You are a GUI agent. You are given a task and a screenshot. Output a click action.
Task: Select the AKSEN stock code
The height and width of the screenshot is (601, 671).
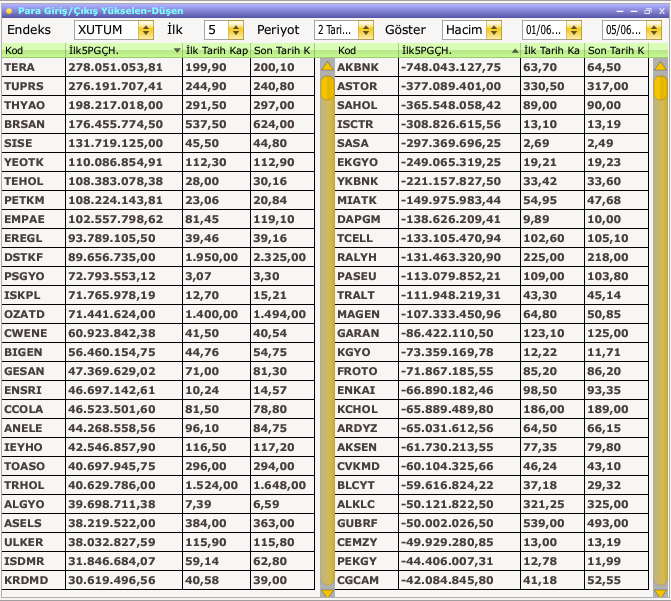tap(357, 447)
